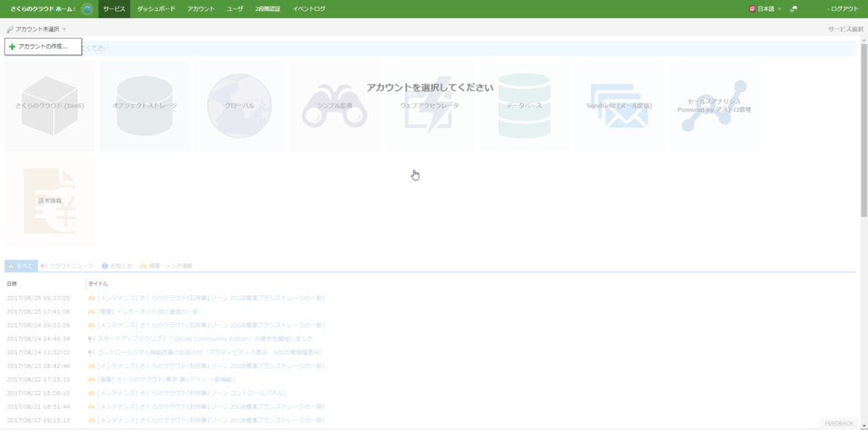Open the ウェブアクセラレータ service tile
The height and width of the screenshot is (430, 868).
coord(430,106)
